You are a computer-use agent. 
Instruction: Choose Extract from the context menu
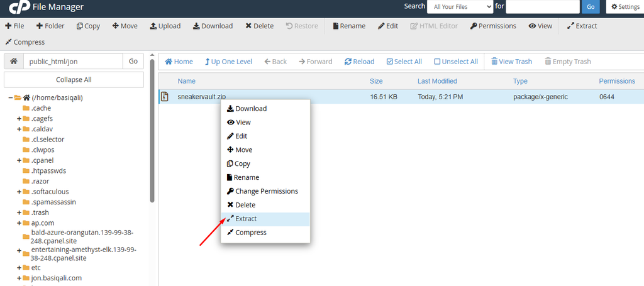point(265,219)
